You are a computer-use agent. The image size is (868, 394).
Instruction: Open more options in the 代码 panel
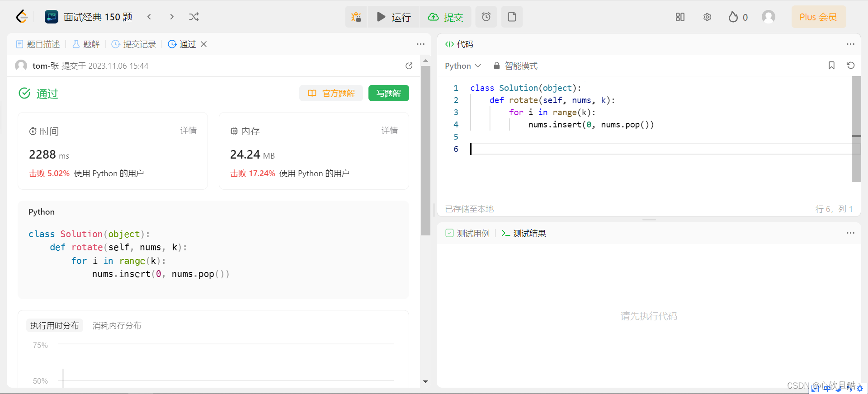(850, 44)
